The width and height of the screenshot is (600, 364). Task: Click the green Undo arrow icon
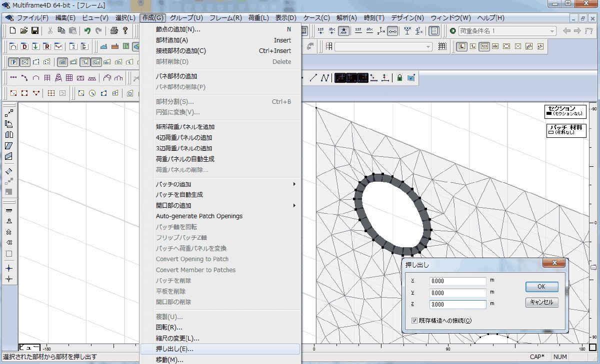pos(87,30)
